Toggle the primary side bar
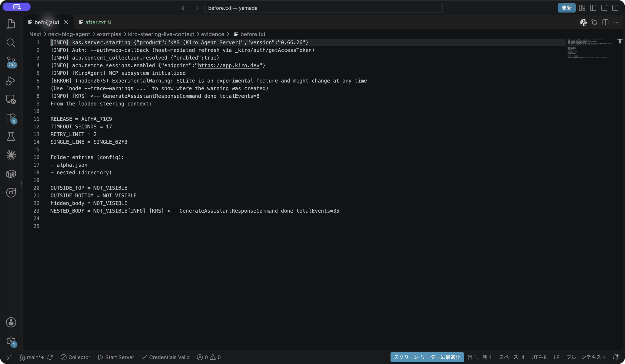This screenshot has height=364, width=625. point(593,8)
